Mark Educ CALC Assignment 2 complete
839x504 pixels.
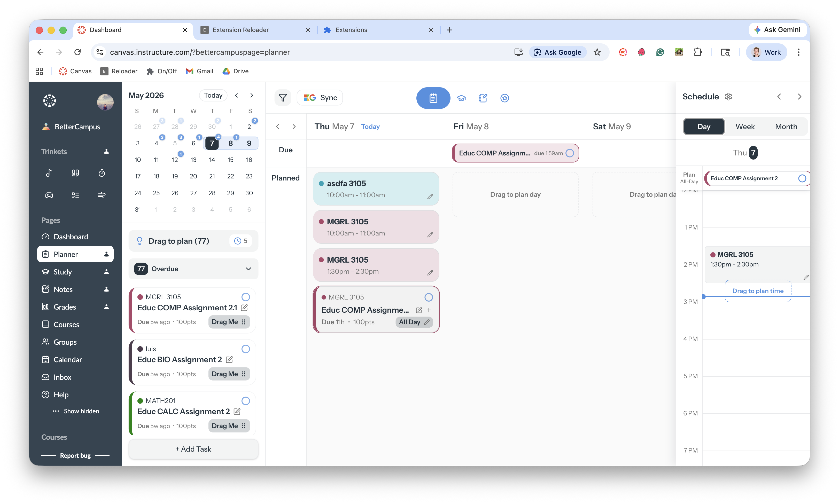pos(246,401)
